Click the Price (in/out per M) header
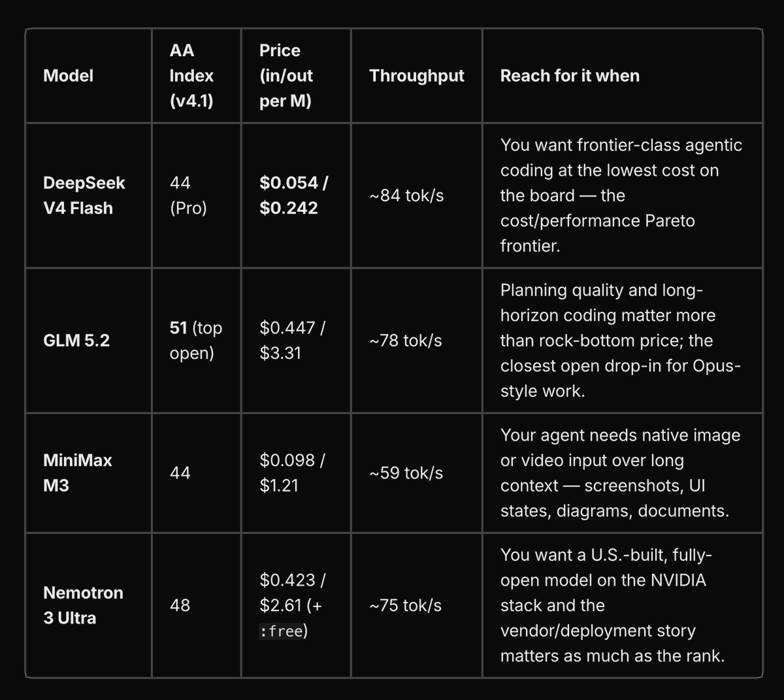The height and width of the screenshot is (700, 784). coord(286,76)
